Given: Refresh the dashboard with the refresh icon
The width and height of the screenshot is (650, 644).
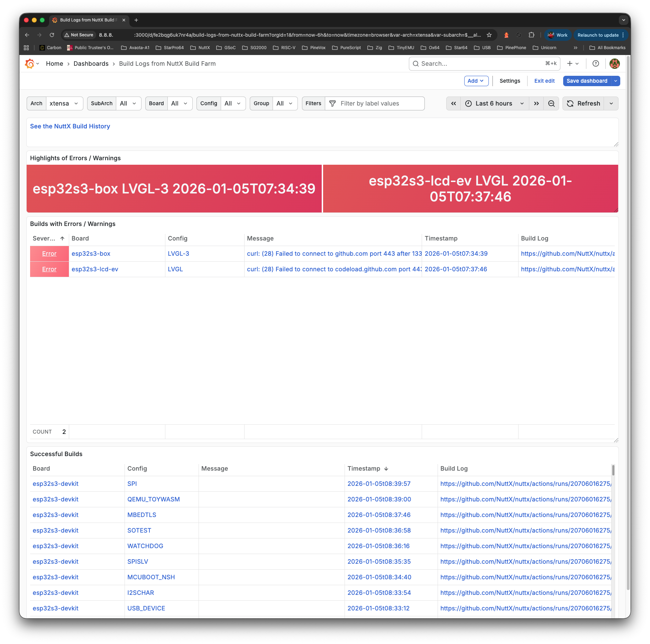Looking at the screenshot, I should point(570,103).
